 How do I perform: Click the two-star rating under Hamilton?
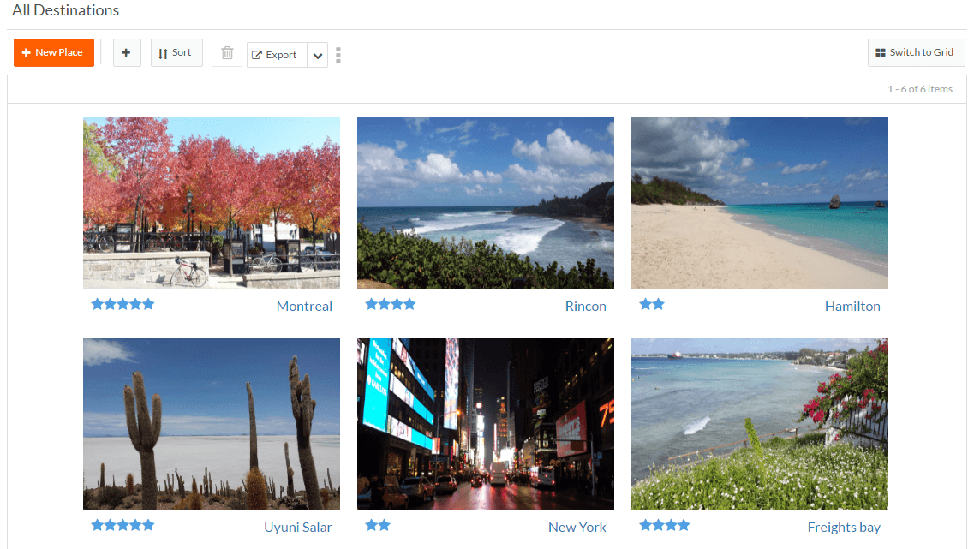(652, 304)
